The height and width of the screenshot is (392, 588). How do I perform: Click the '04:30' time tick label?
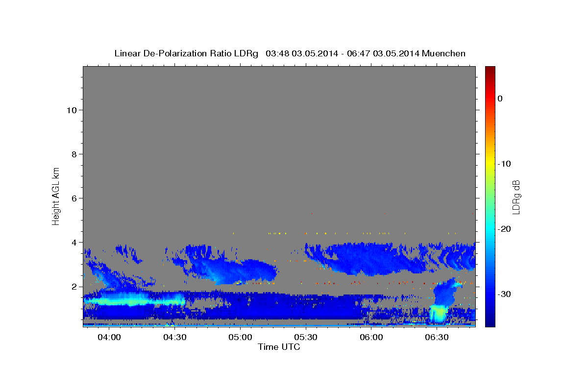[x=174, y=338]
